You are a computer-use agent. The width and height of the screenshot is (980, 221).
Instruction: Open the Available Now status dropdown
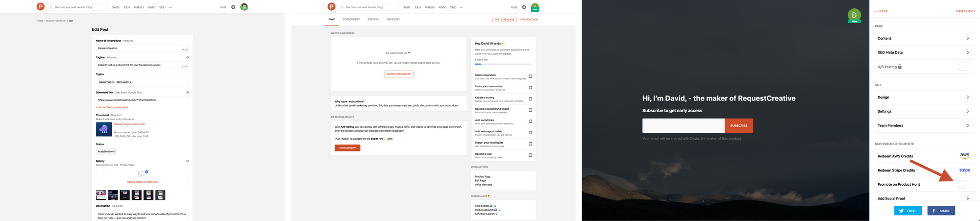coord(106,151)
